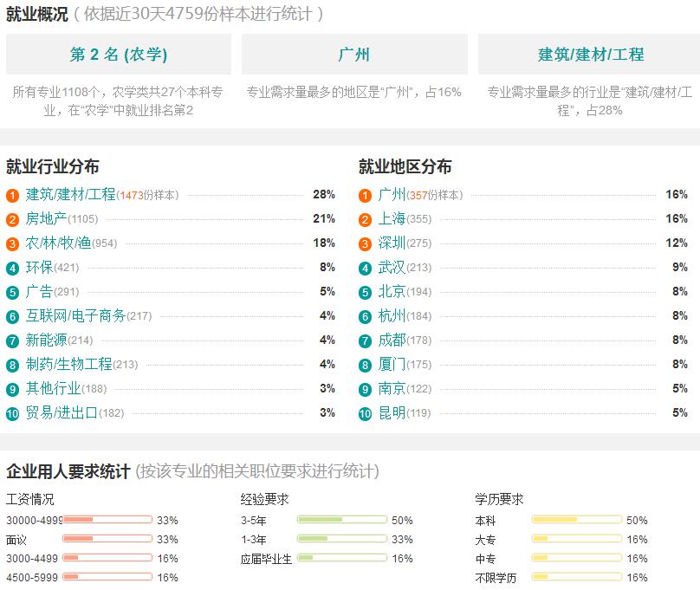700x590 pixels.
Task: Click rank 10 badge beside 昆明
Action: pos(366,414)
